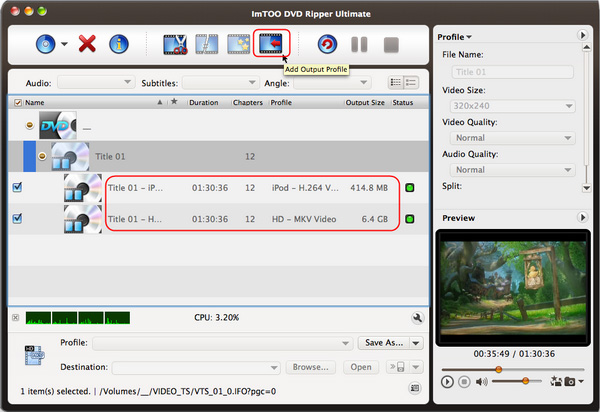The width and height of the screenshot is (600, 412).
Task: Click the Merge film strip icon
Action: point(207,44)
